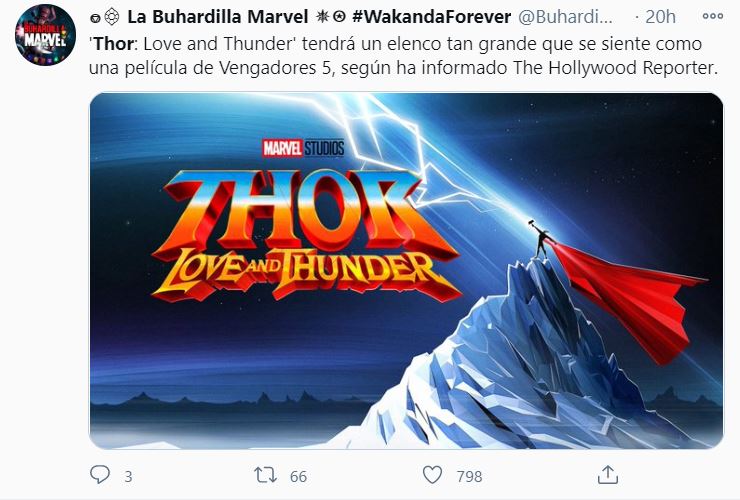Click the Marvel Studios logo in image
The width and height of the screenshot is (740, 500).
303,148
